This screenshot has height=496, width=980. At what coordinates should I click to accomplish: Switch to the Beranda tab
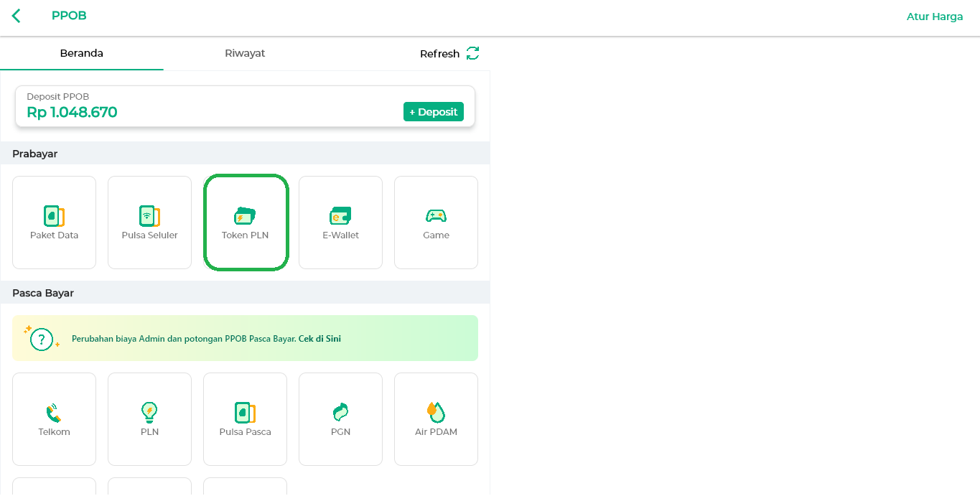81,53
